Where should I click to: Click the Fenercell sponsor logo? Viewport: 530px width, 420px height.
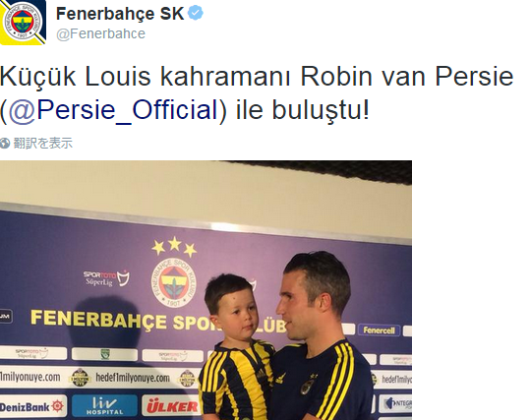click(379, 330)
